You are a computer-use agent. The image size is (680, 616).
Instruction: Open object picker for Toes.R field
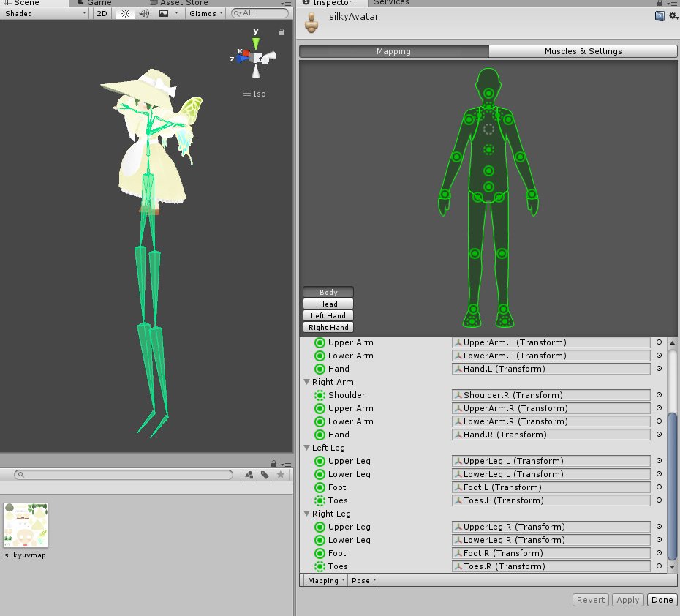[x=659, y=566]
